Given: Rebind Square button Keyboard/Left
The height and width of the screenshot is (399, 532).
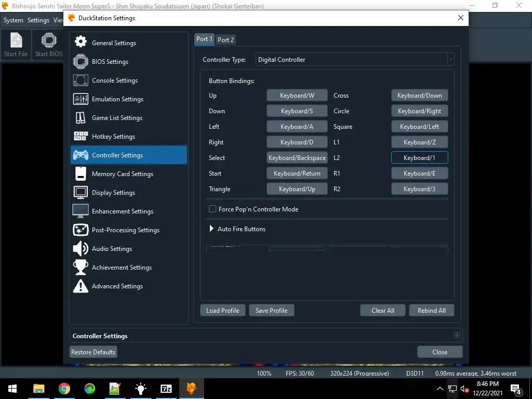Looking at the screenshot, I should [x=420, y=127].
